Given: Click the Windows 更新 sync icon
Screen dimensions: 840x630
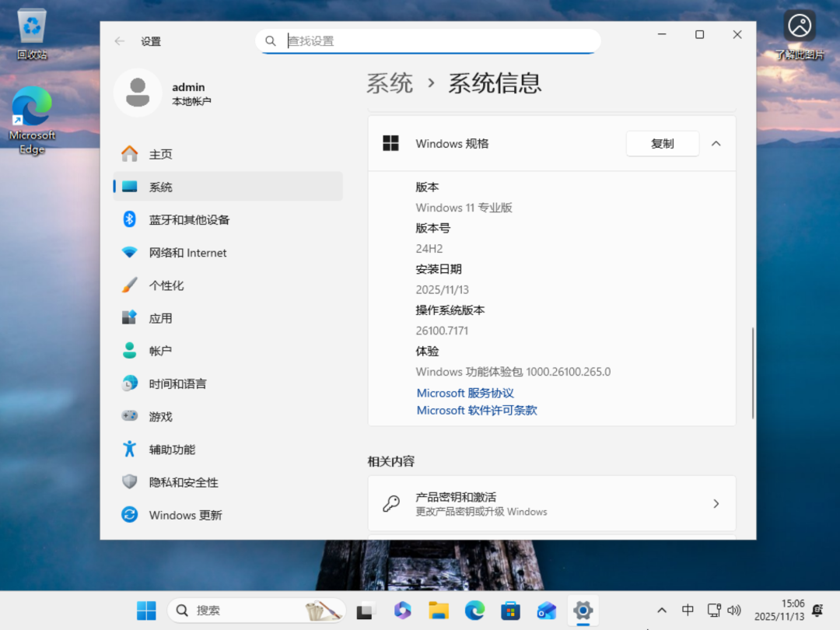Looking at the screenshot, I should click(x=130, y=514).
